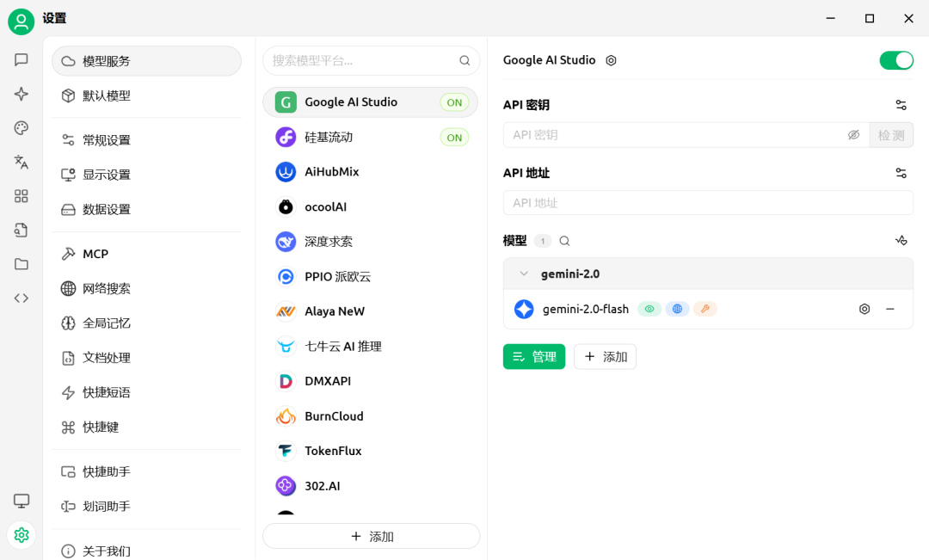The width and height of the screenshot is (929, 560).
Task: Open 网络搜索 settings menu
Action: [x=146, y=288]
